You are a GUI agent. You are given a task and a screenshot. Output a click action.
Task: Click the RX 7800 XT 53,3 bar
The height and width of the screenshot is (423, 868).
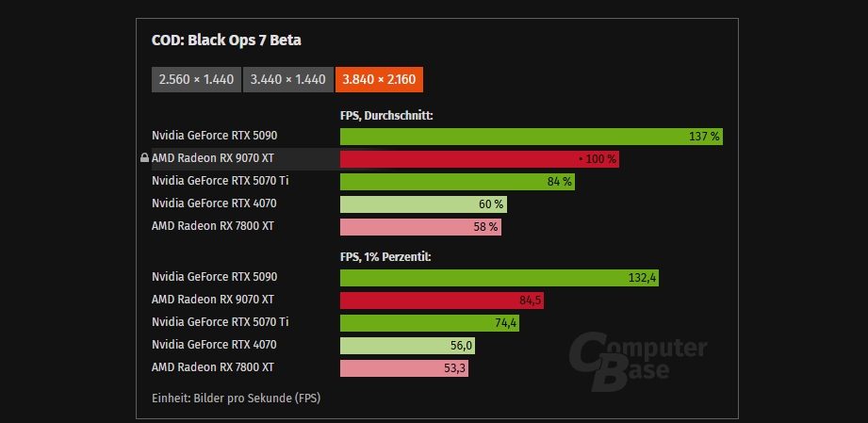point(403,368)
